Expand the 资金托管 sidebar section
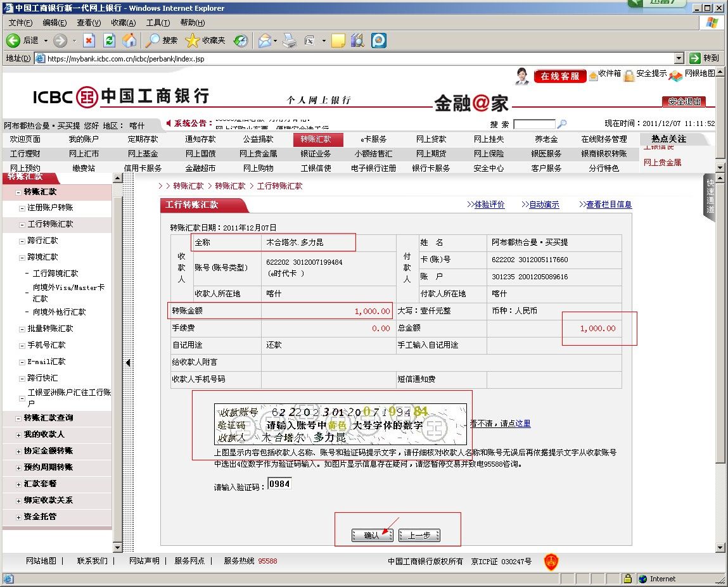The image size is (728, 587). (18, 517)
